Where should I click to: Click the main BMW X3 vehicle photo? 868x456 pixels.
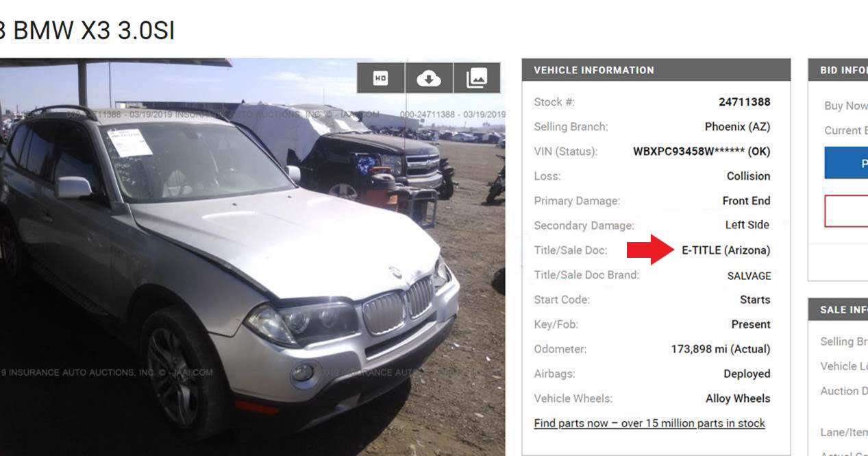tap(252, 257)
